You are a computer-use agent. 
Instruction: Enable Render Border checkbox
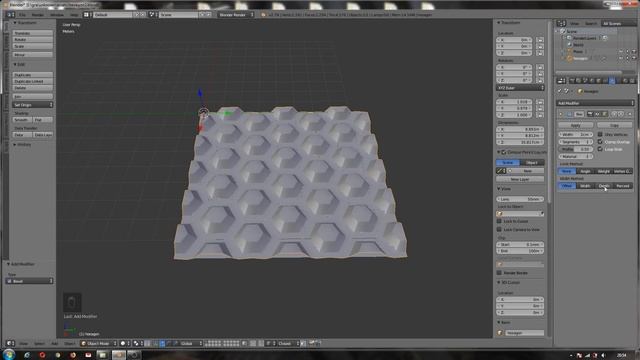499,273
